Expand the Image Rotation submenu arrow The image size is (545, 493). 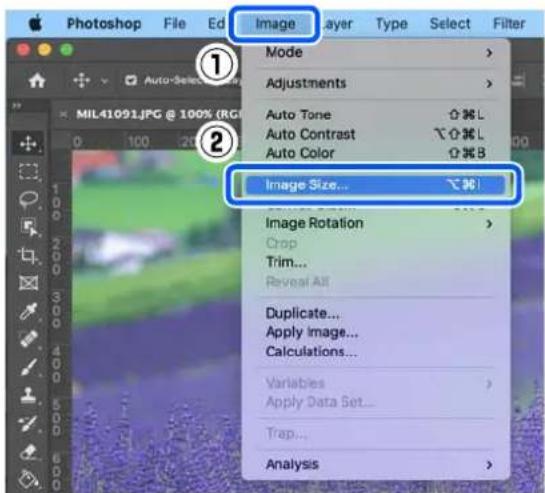489,224
